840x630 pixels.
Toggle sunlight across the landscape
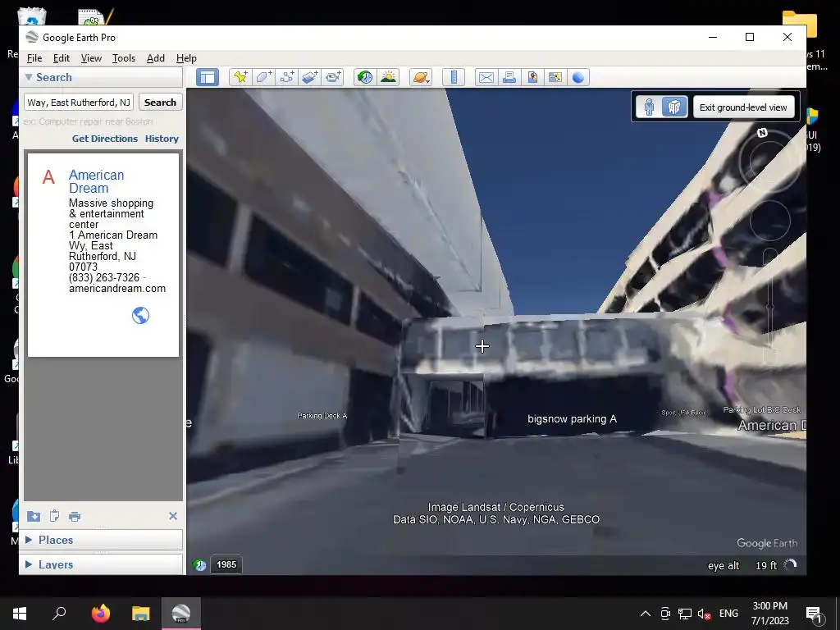(388, 77)
